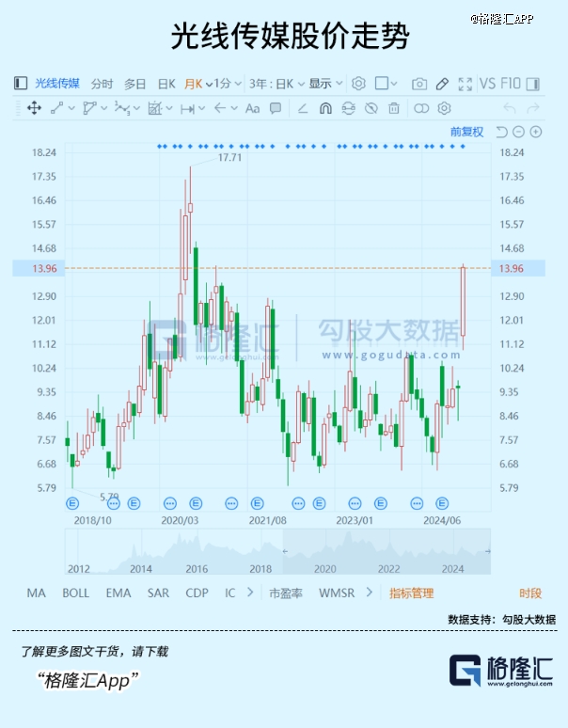Click the 2016 area on timeline navigator

(x=197, y=568)
